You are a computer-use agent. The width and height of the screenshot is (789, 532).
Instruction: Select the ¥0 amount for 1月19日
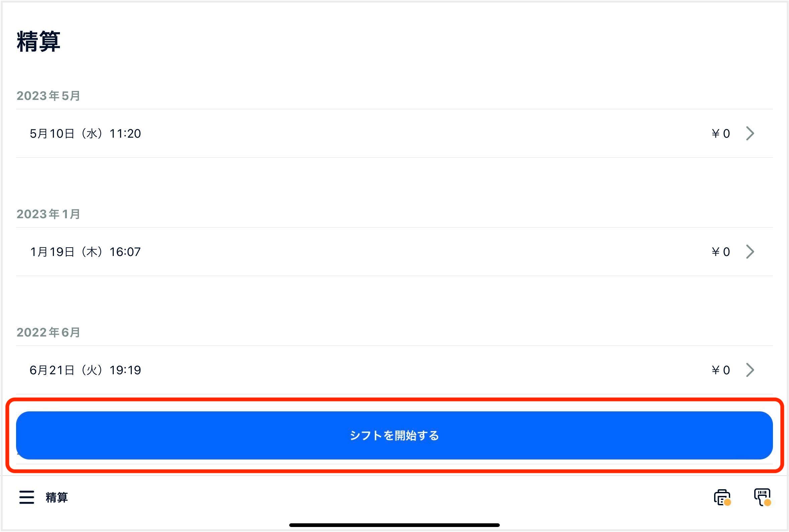click(x=721, y=252)
